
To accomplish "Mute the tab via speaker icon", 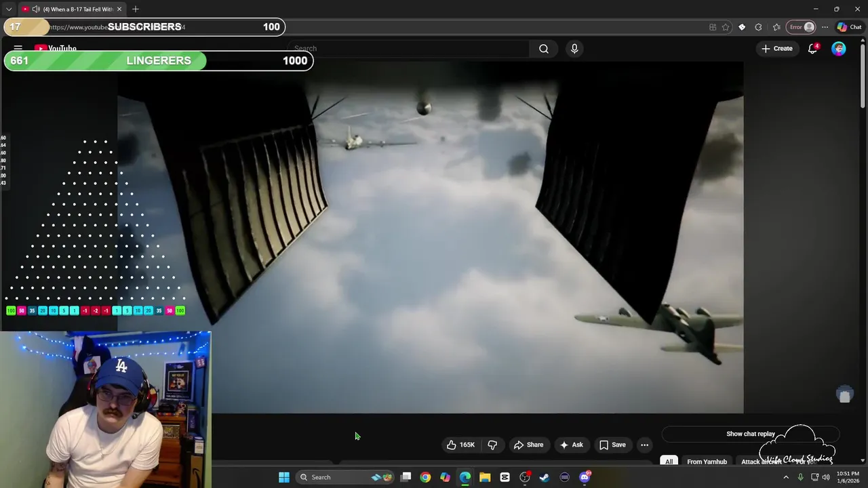I will [x=35, y=9].
